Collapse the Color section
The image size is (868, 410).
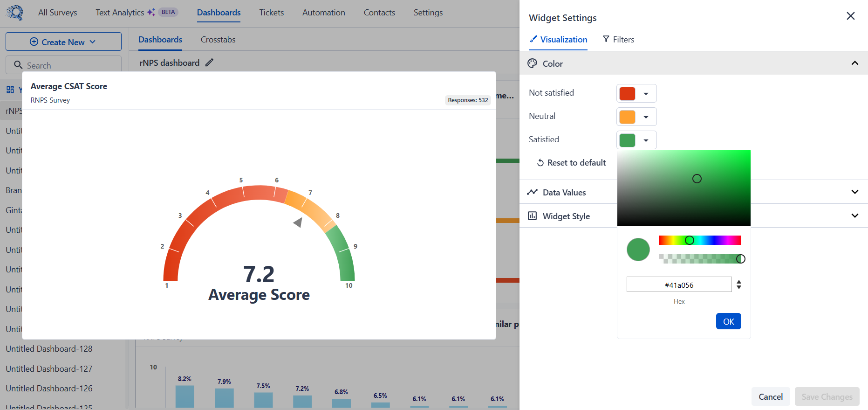[x=854, y=63]
